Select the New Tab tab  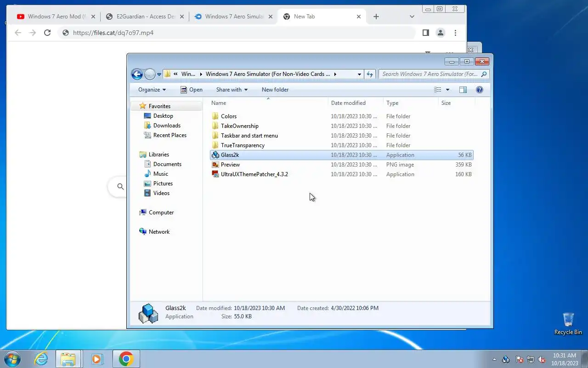[322, 17]
